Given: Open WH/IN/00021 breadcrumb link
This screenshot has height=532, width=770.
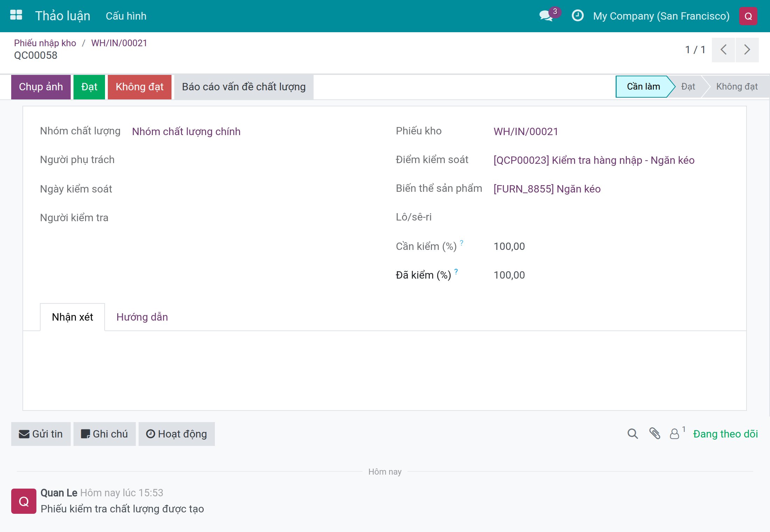Looking at the screenshot, I should click(x=119, y=43).
